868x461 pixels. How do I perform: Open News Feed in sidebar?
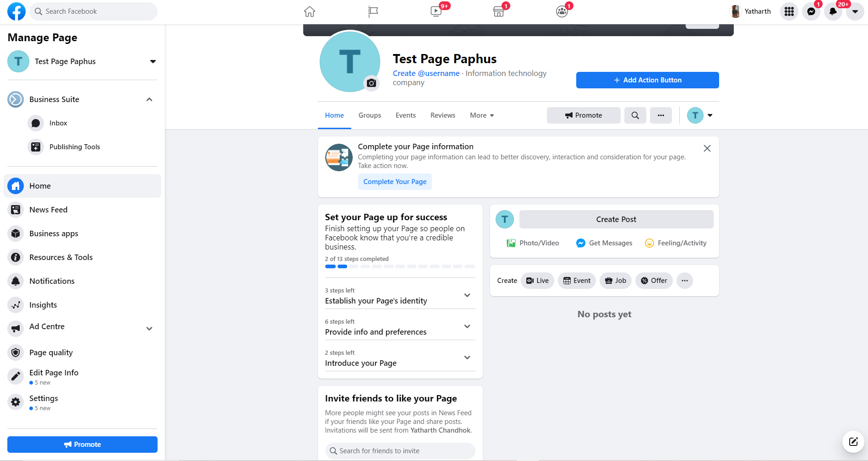tap(82, 210)
